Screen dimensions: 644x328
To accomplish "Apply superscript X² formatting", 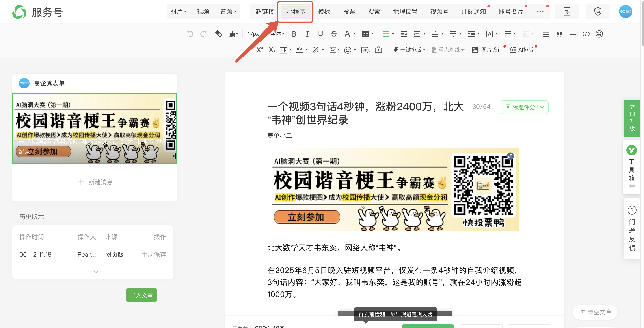I will [x=259, y=50].
